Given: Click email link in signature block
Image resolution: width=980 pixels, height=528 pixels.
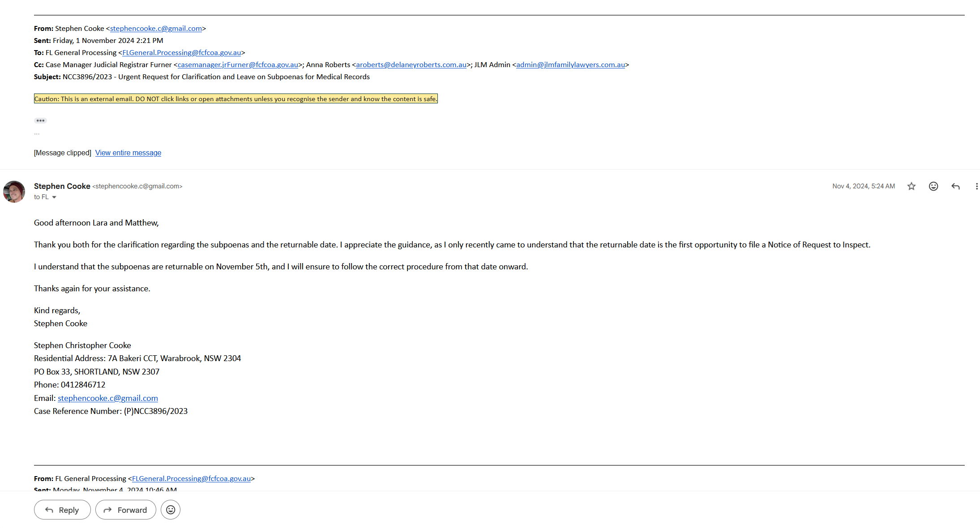Looking at the screenshot, I should click(107, 398).
